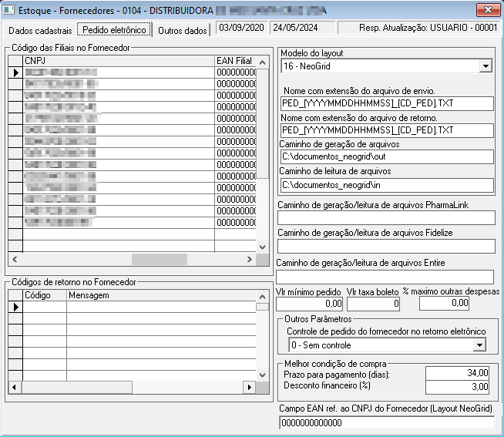Open the Outros dados tab
This screenshot has width=504, height=437.
pos(182,30)
